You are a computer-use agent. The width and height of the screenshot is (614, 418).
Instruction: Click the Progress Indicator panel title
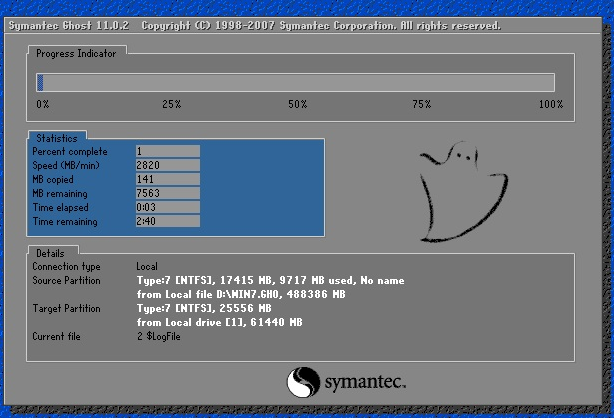coord(76,54)
